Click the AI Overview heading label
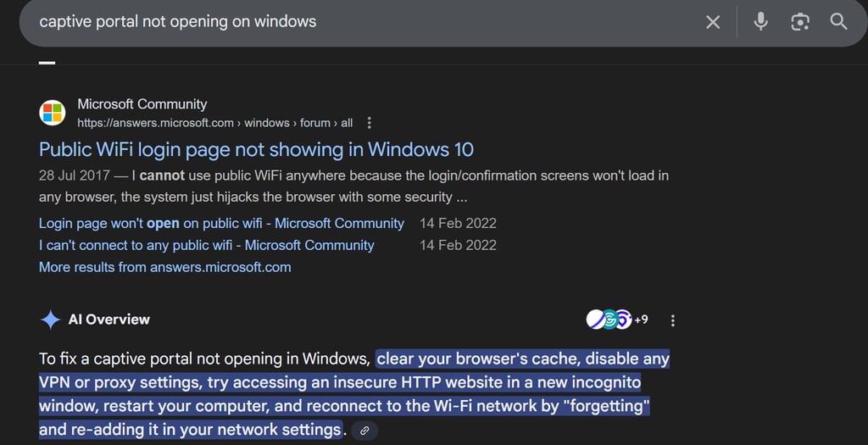This screenshot has width=868, height=445. pos(109,320)
